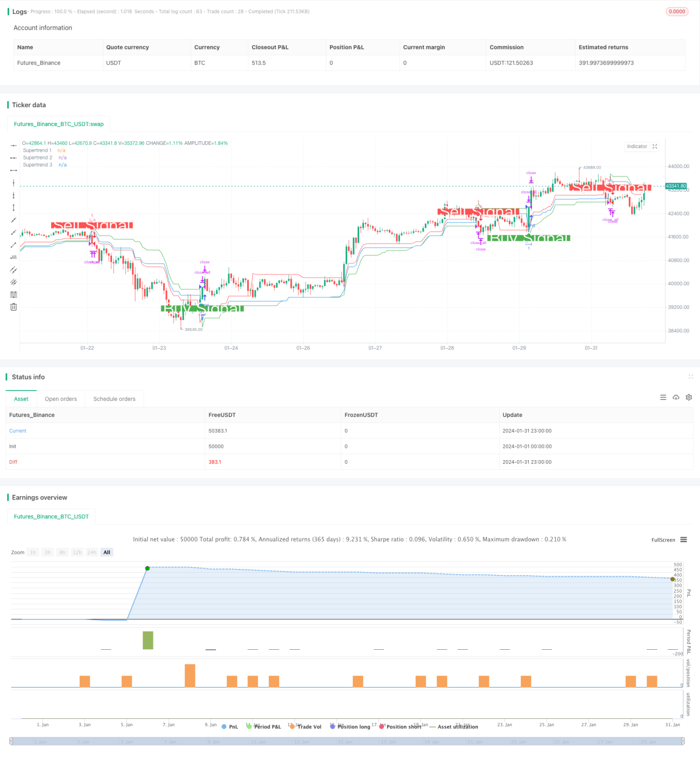Expand the ticker chart with arrows icon

point(655,147)
